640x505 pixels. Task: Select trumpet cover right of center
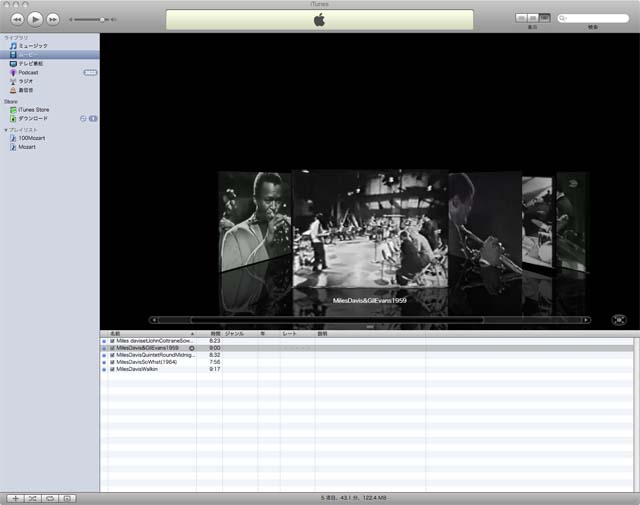click(485, 222)
